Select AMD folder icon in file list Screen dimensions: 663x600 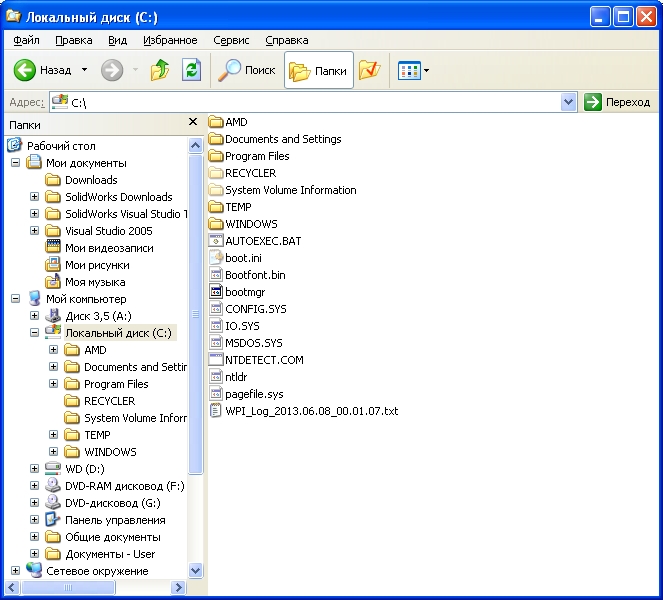(x=216, y=122)
